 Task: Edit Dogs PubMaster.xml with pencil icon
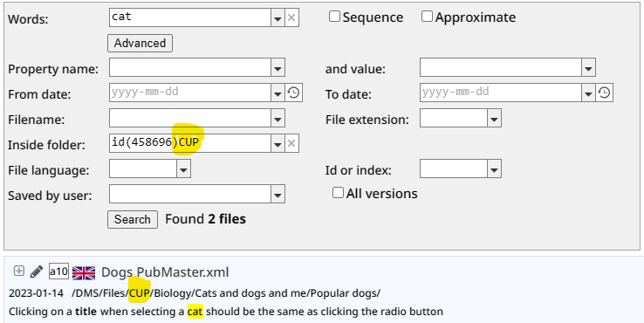tap(37, 271)
